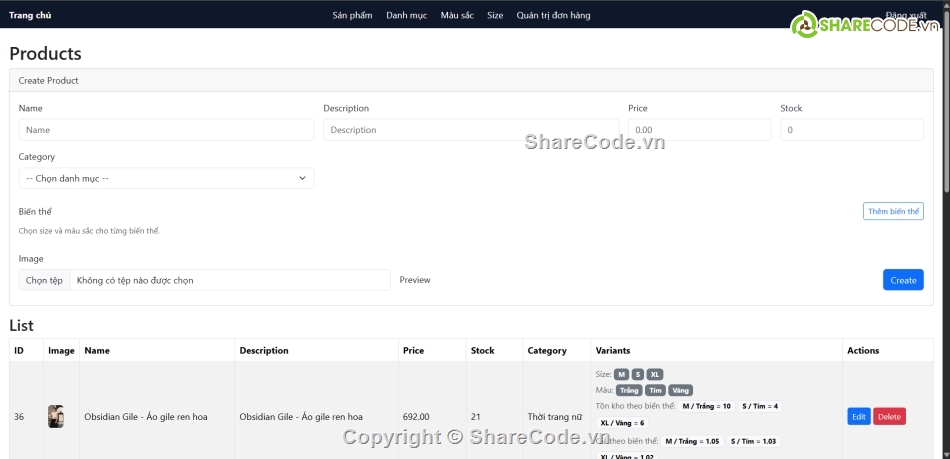The height and width of the screenshot is (459, 950).
Task: Open the Trang chủ home link
Action: [x=30, y=15]
